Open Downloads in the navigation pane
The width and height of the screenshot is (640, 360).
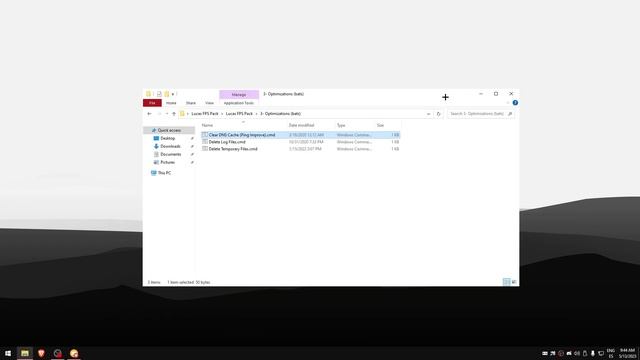[170, 146]
